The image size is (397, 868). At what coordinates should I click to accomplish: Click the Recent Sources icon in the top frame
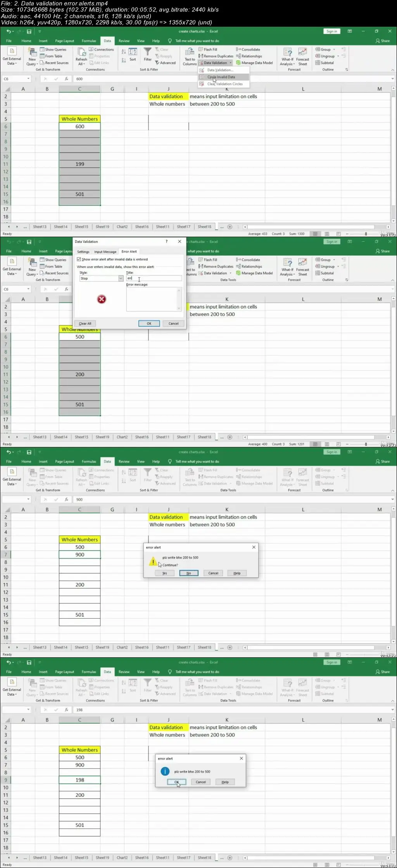[42, 63]
